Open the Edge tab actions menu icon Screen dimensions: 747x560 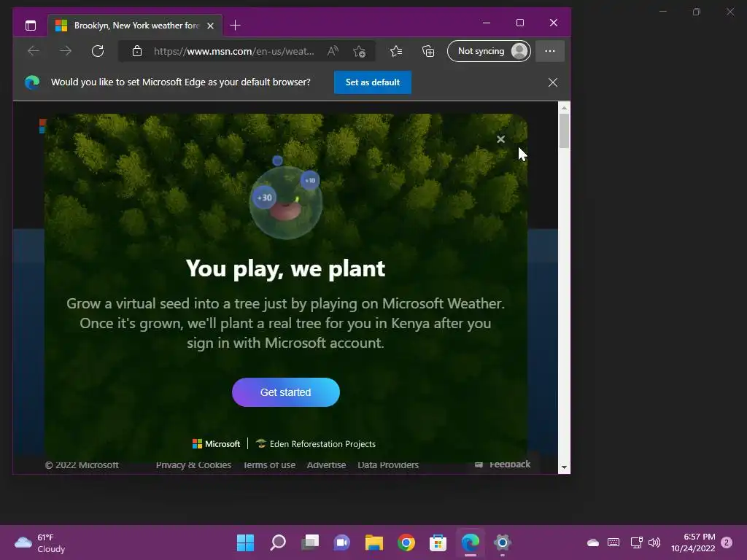[31, 26]
